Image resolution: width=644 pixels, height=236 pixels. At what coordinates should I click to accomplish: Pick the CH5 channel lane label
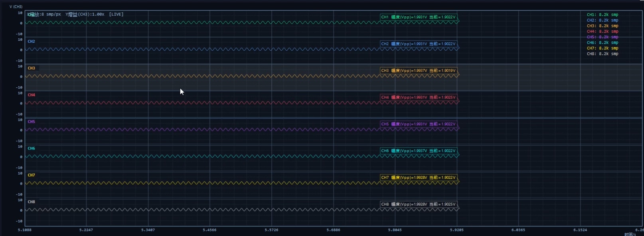(x=31, y=122)
